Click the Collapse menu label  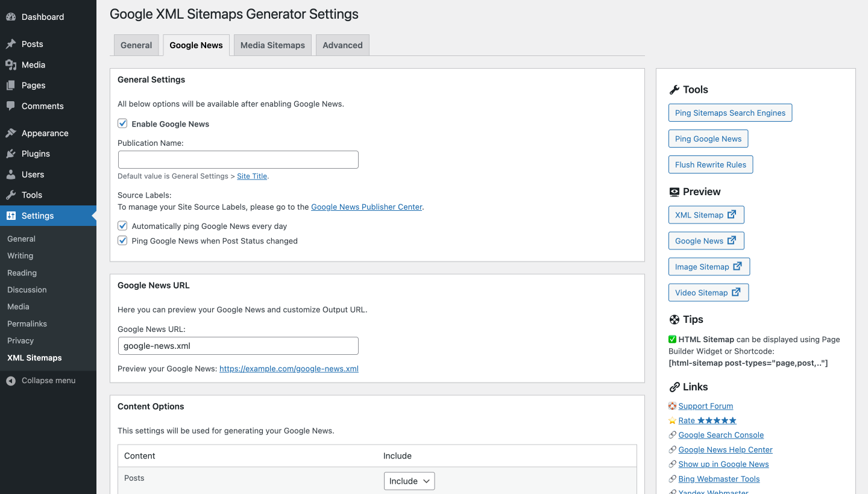49,381
